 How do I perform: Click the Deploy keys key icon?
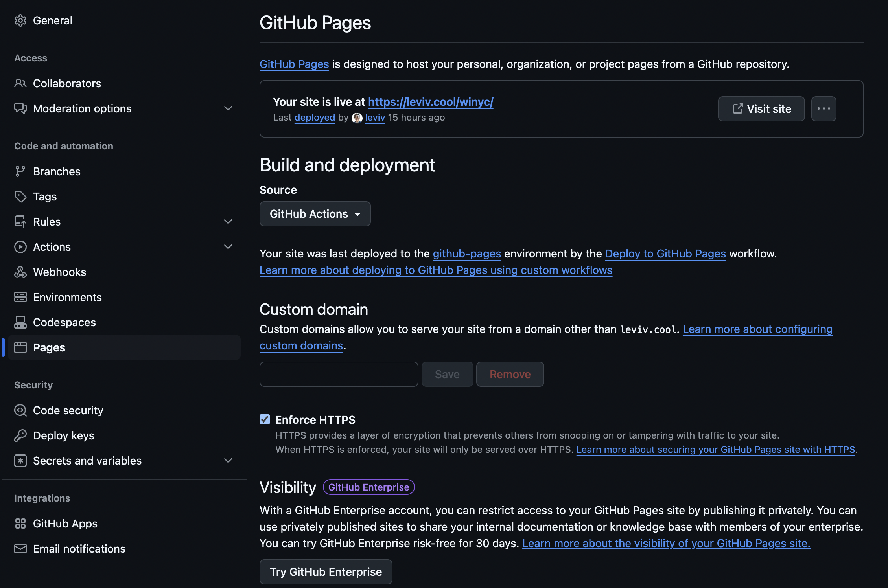click(x=20, y=435)
